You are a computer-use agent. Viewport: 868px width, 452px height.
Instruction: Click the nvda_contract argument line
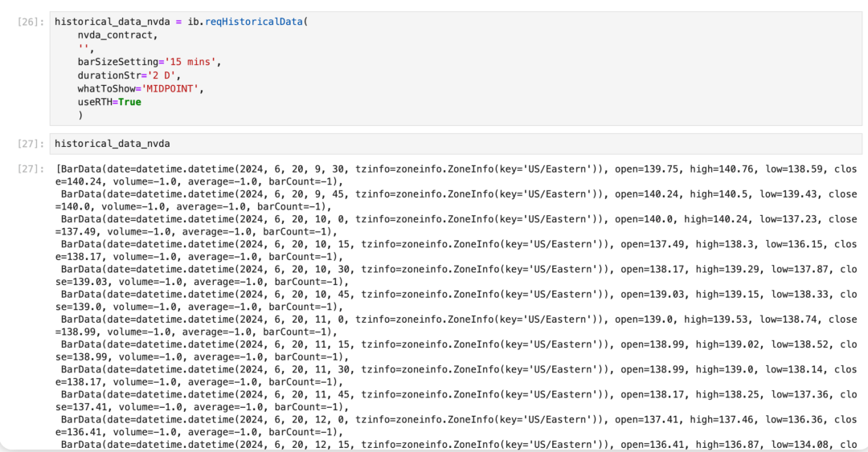[x=118, y=35]
